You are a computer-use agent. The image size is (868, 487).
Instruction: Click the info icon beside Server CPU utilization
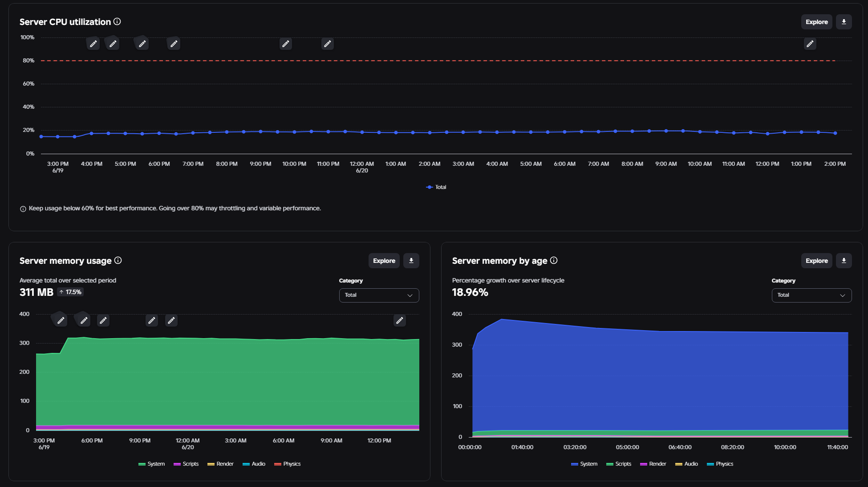pos(117,21)
